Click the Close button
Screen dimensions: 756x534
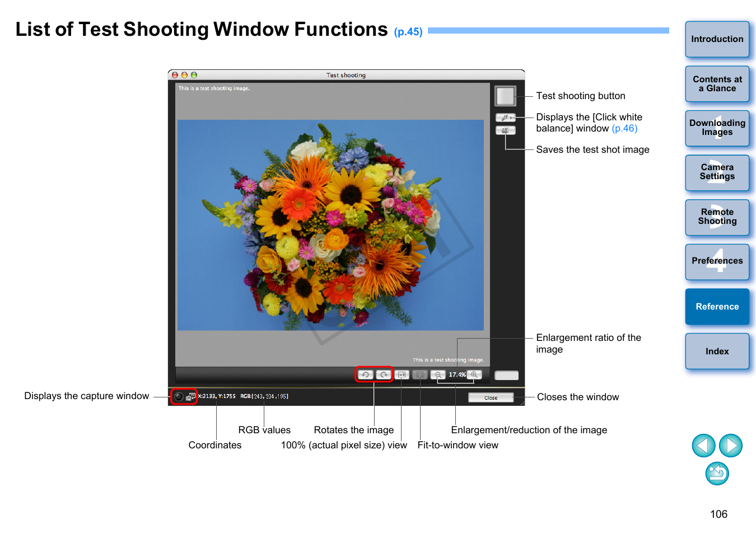click(x=491, y=397)
